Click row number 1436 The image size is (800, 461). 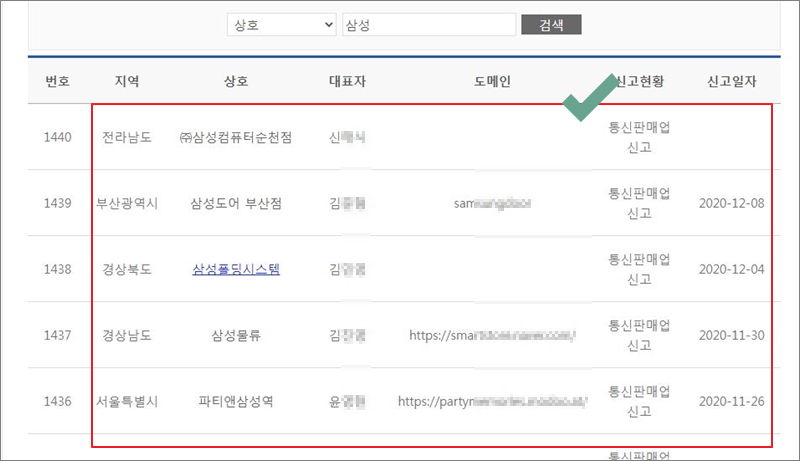point(57,401)
